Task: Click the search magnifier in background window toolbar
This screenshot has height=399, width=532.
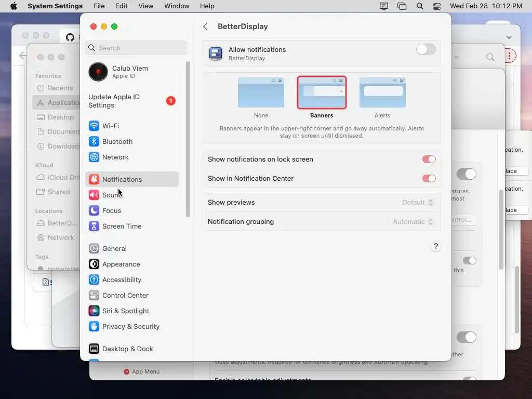Action: coord(490,57)
